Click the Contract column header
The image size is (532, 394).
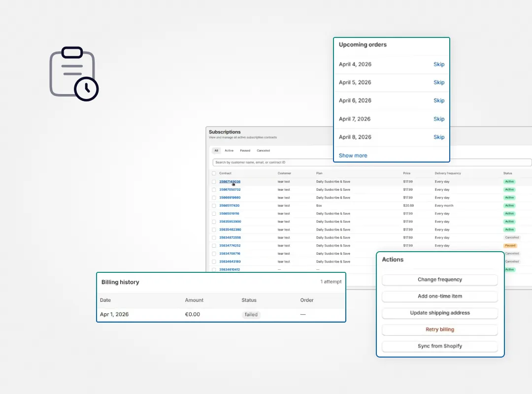[225, 173]
